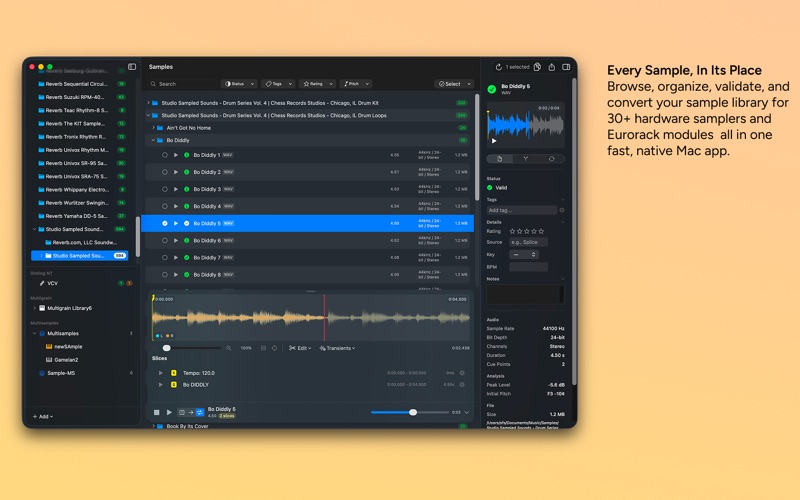Select 'Multigrain Library6' in sidebar
Screen dimensions: 800x500
[69, 308]
